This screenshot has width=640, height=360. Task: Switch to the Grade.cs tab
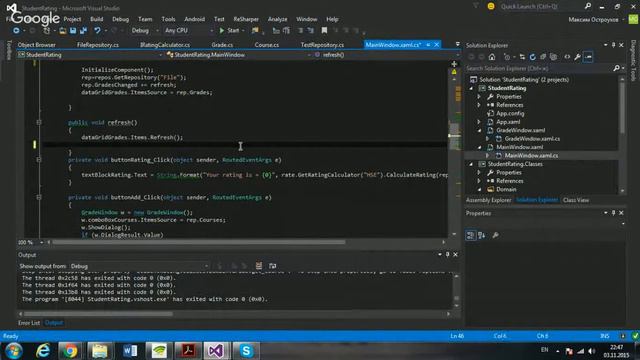[222, 45]
